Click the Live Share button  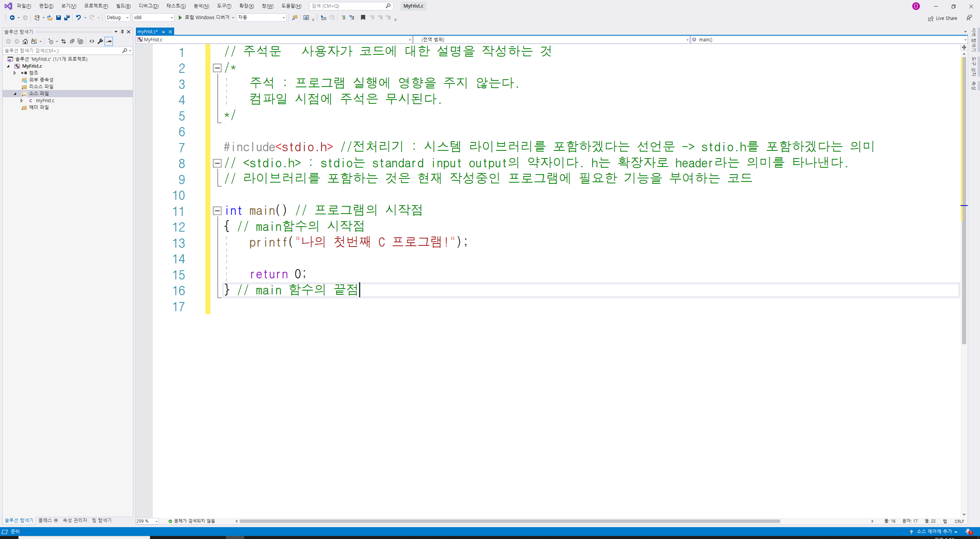coord(942,18)
